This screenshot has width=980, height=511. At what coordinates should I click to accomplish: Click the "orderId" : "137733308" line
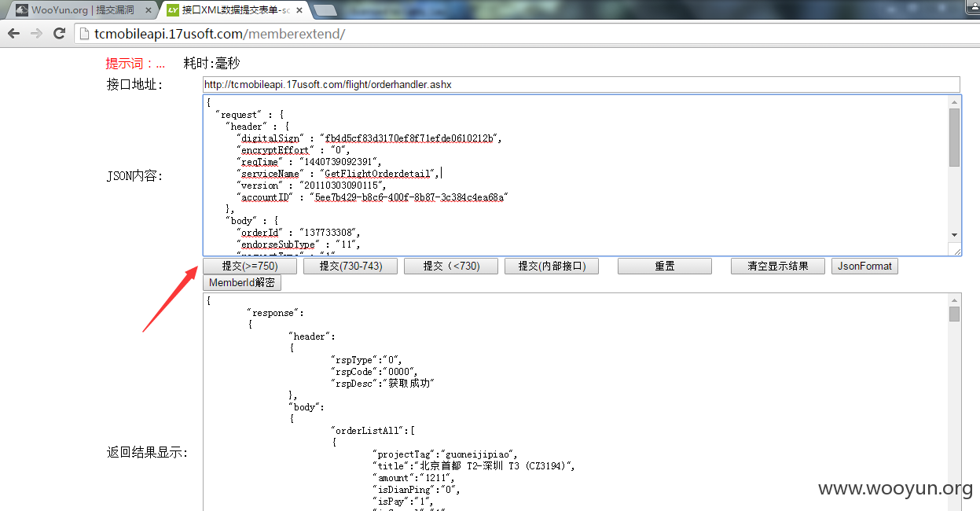pyautogui.click(x=298, y=232)
